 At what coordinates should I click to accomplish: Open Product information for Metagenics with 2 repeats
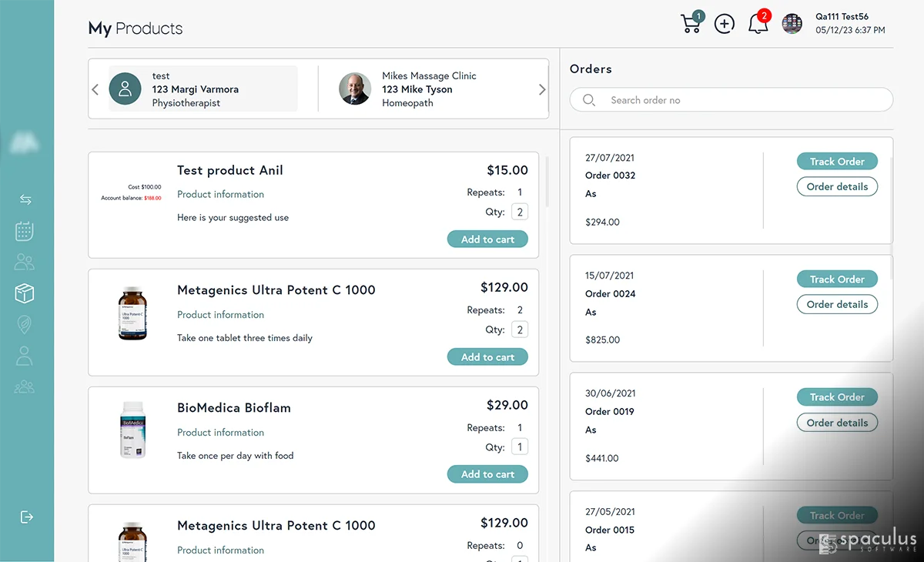[x=220, y=314]
